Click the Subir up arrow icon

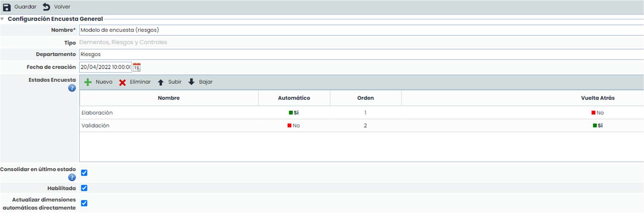click(161, 82)
